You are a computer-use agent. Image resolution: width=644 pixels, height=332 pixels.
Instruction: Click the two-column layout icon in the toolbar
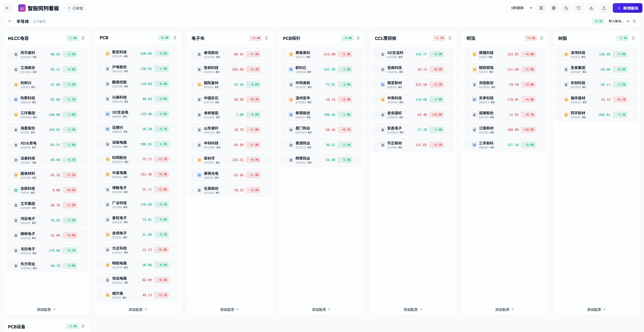point(541,8)
